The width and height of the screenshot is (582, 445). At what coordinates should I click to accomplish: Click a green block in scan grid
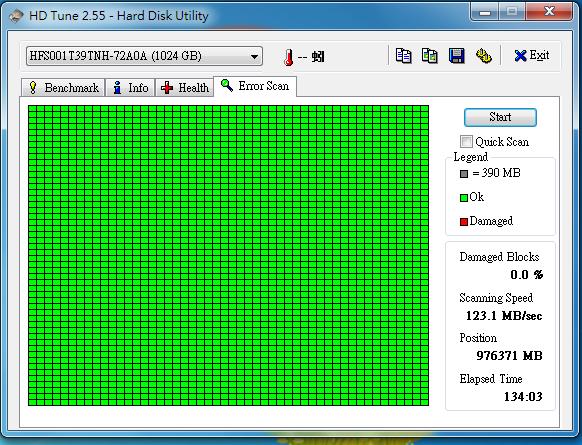[229, 255]
